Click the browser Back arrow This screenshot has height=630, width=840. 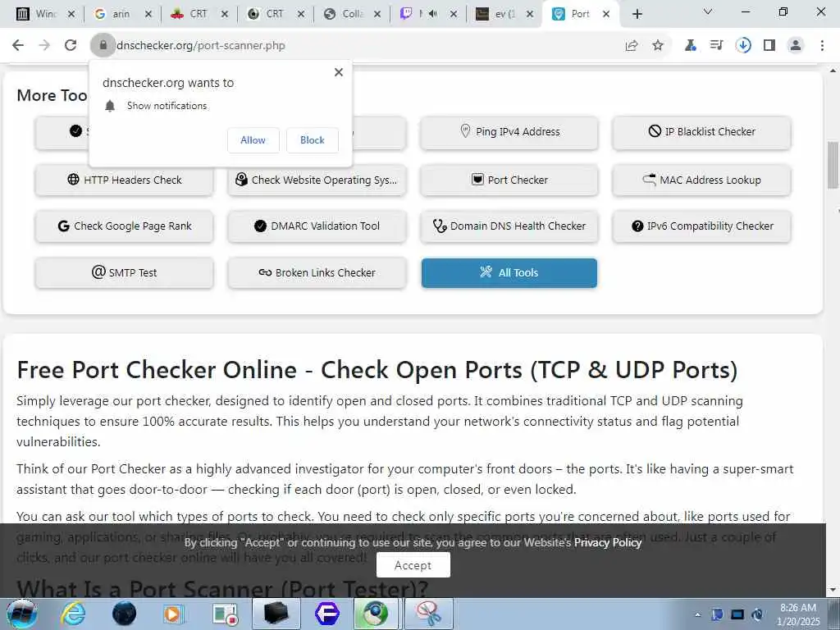pos(18,46)
